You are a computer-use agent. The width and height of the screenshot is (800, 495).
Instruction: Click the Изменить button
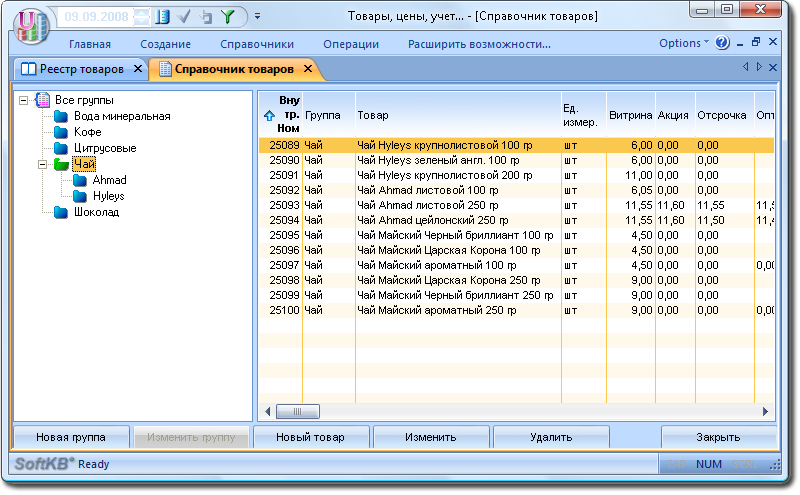tap(431, 437)
